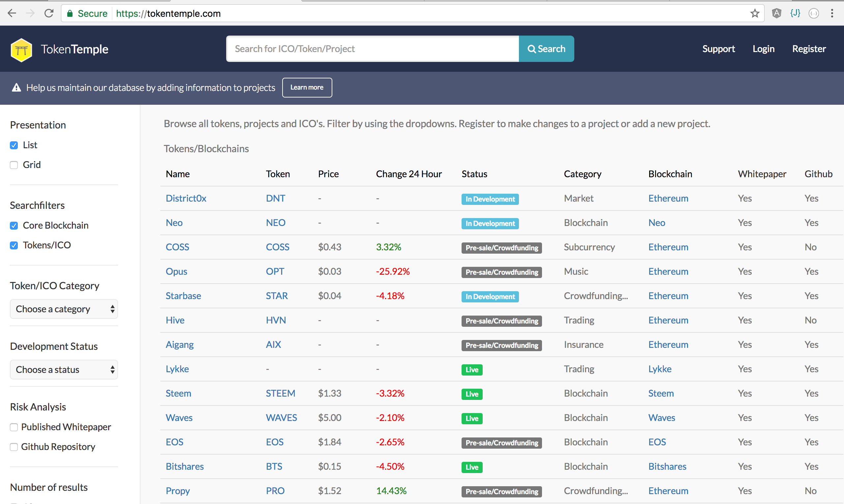
Task: Open the Aigang project link
Action: coord(179,345)
